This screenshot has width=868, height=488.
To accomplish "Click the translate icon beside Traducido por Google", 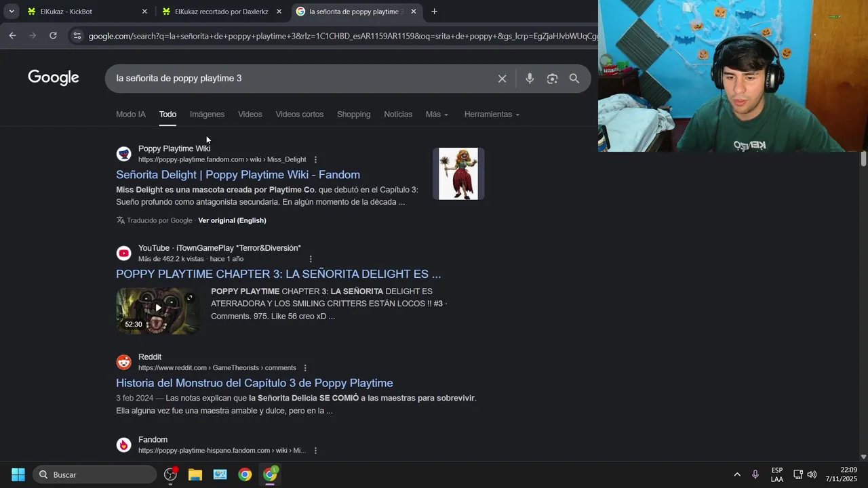I will point(121,220).
